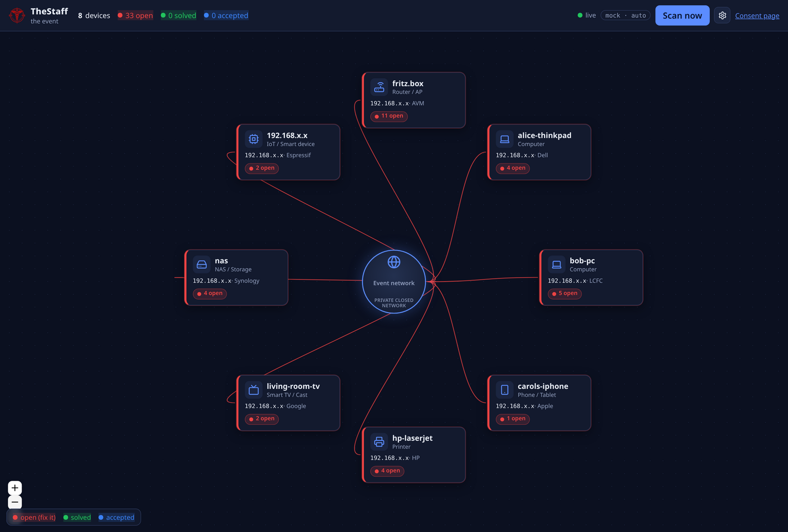Click the Event network label
The width and height of the screenshot is (788, 532).
[394, 283]
